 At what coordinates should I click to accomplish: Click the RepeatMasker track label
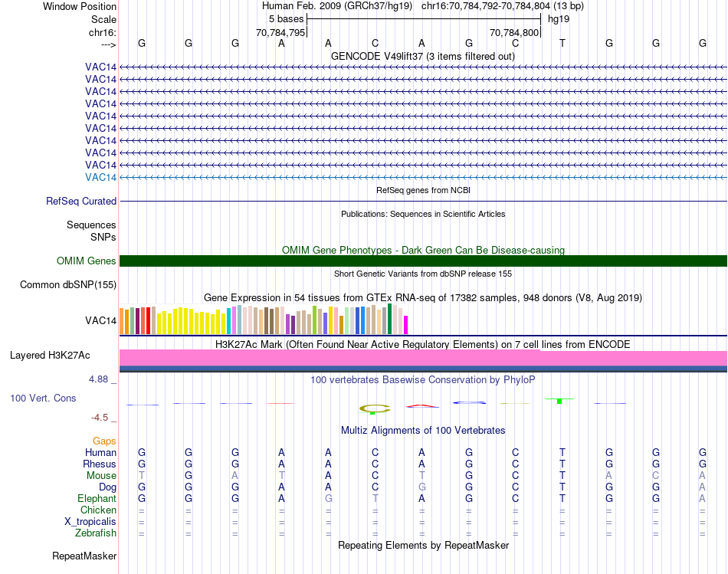pyautogui.click(x=84, y=556)
